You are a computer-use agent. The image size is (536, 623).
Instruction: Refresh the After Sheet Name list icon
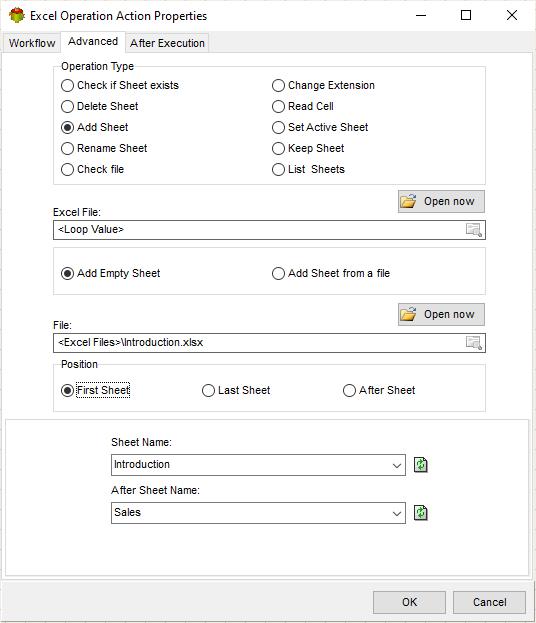421,513
